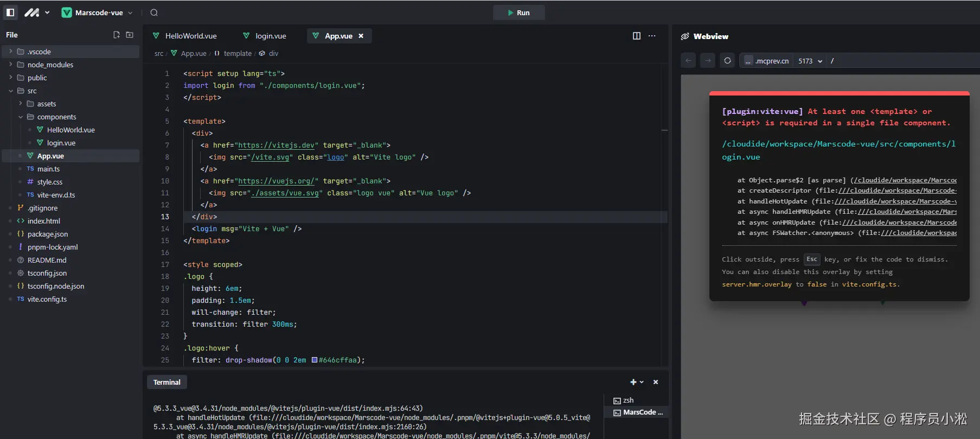Click the login.vue file path in error overlay
The image size is (980, 439).
click(x=838, y=150)
